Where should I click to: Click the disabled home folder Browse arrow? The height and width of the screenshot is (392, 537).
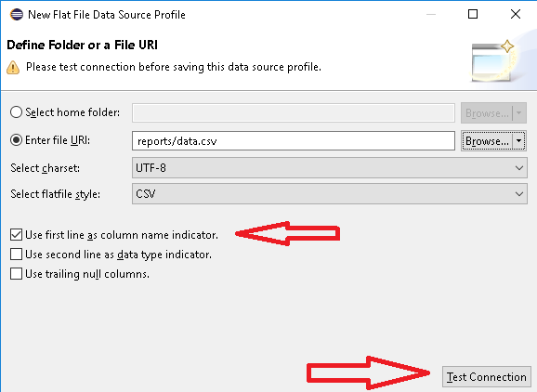tap(519, 112)
